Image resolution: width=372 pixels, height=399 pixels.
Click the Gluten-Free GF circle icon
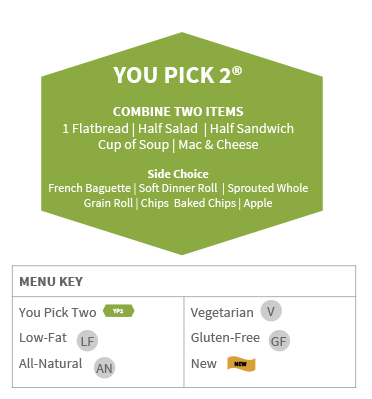(x=279, y=341)
